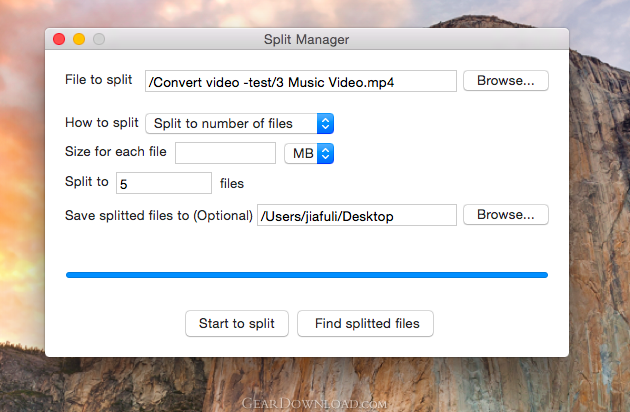
Task: Click the /Users/jiafuli/Desktop save path field
Action: coord(357,215)
